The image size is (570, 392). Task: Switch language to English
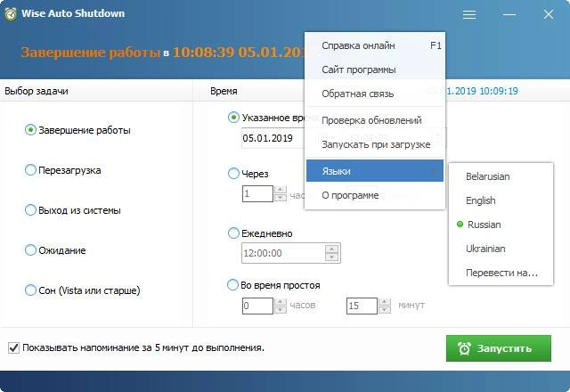[x=501, y=200]
